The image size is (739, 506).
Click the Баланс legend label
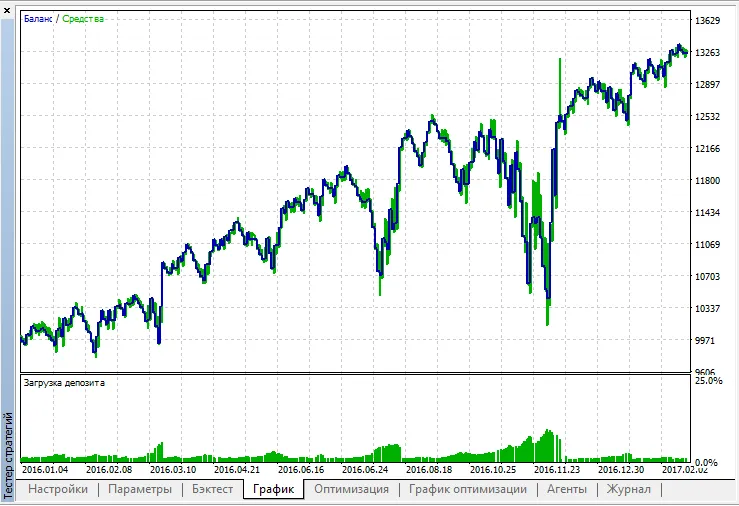point(38,19)
